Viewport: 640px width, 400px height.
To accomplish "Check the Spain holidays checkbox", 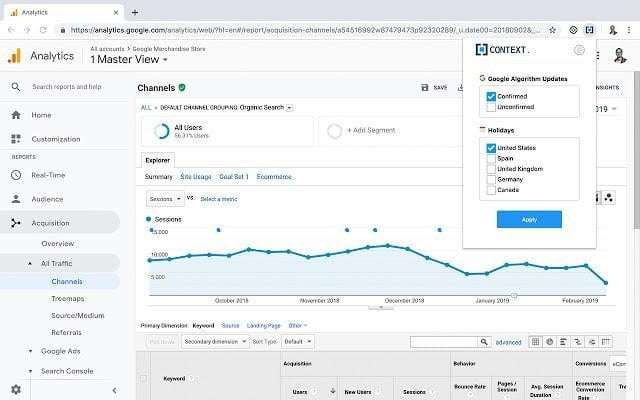I will 491,158.
